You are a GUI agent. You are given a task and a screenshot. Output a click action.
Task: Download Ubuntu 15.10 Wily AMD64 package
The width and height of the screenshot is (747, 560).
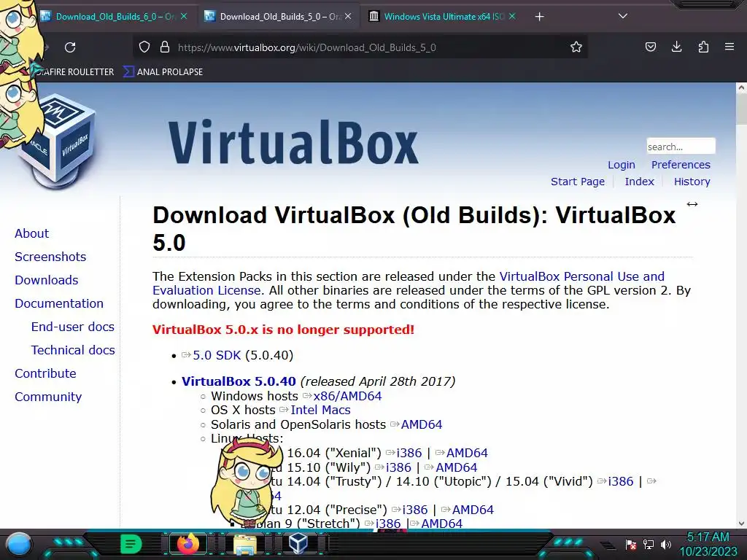(457, 467)
